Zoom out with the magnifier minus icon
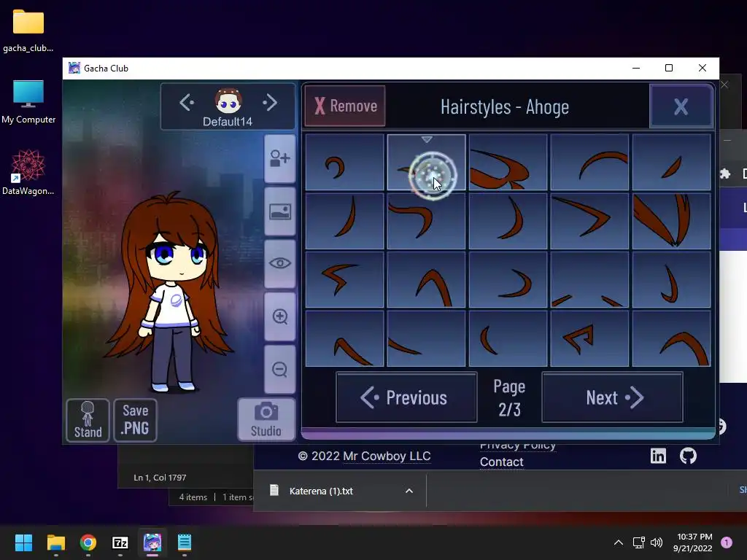The width and height of the screenshot is (747, 560). click(279, 369)
